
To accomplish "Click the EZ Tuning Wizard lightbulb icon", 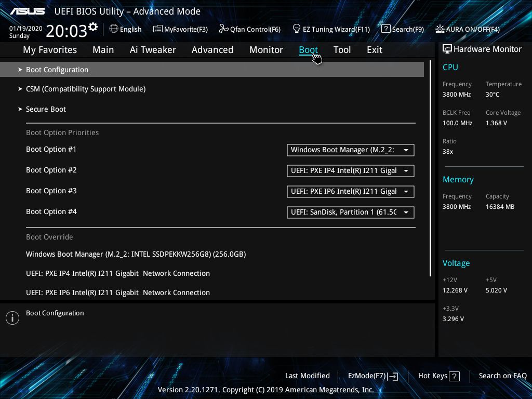I will 297,29.
